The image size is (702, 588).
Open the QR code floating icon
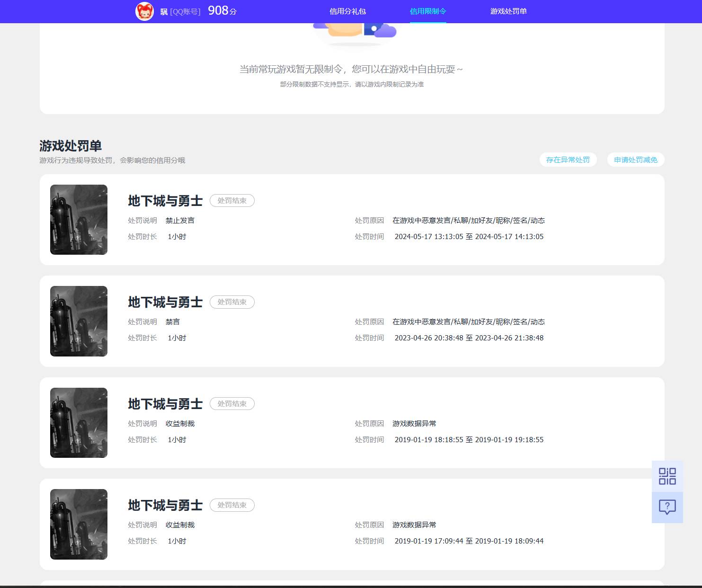tap(667, 476)
